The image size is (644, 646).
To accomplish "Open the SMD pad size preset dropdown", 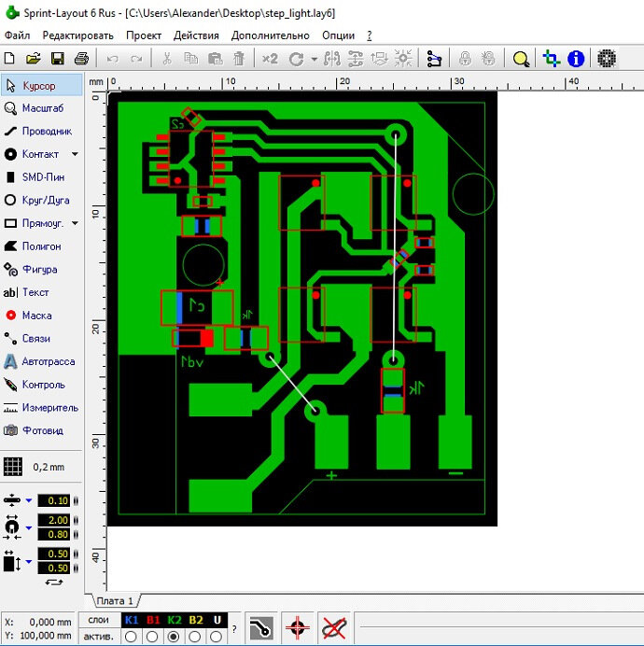I will pos(28,562).
